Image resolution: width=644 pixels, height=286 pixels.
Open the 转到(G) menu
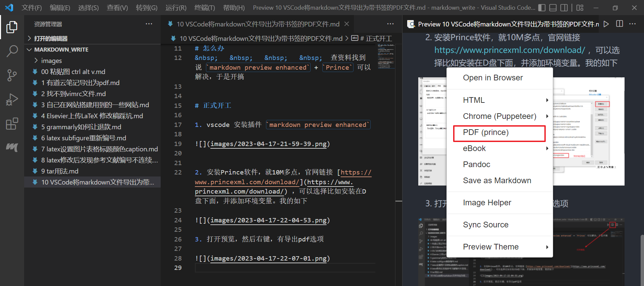coord(147,7)
